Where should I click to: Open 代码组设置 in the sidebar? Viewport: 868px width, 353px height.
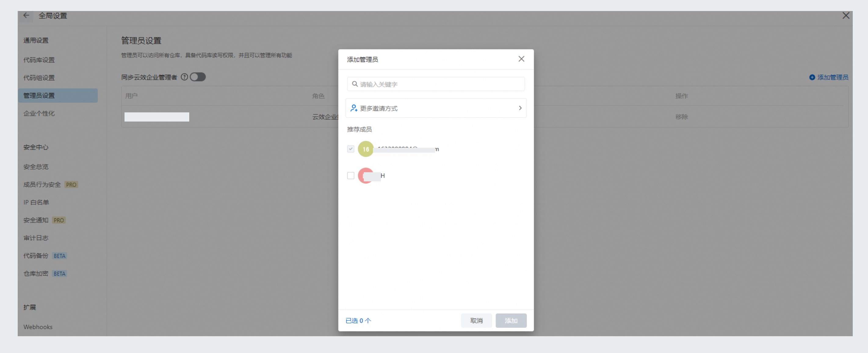(x=39, y=78)
